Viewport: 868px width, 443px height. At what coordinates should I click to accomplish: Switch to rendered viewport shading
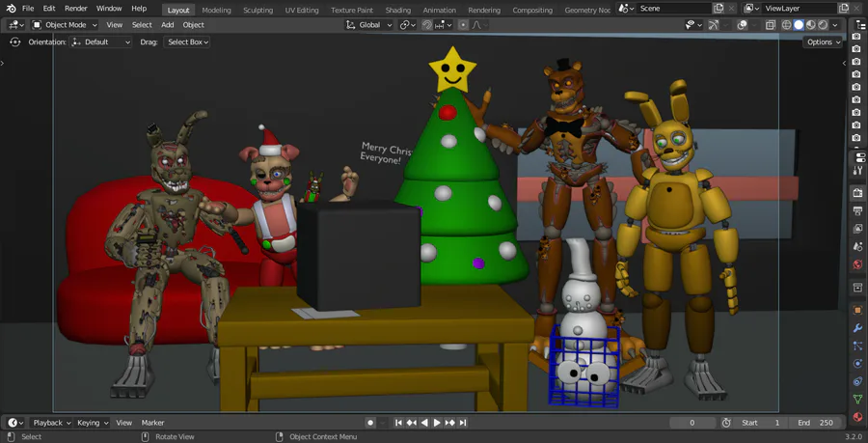click(823, 25)
